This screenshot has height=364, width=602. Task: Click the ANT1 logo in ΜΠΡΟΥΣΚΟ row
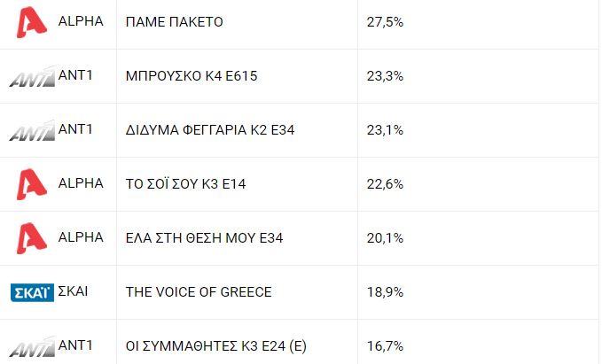(31, 77)
